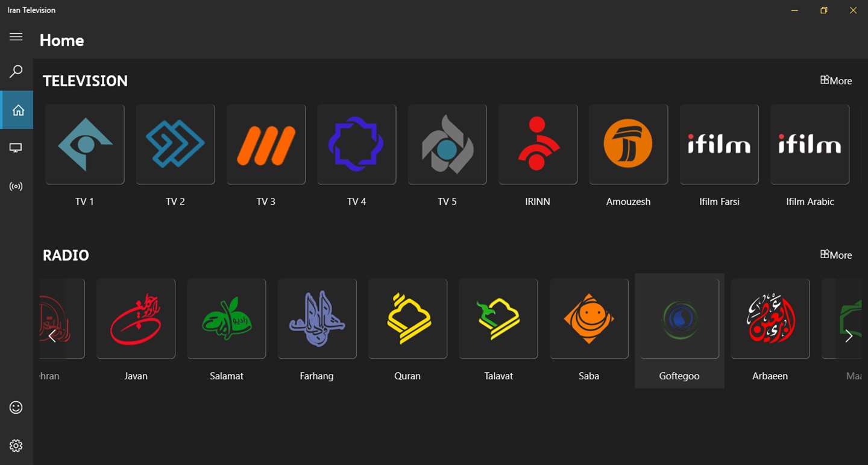
Task: Play the Javan radio station logo
Action: (x=136, y=318)
